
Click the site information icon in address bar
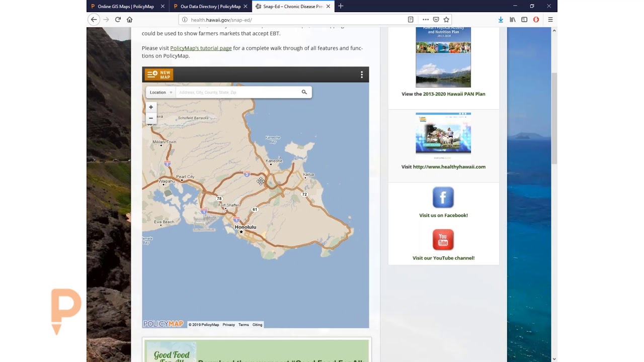pos(185,20)
